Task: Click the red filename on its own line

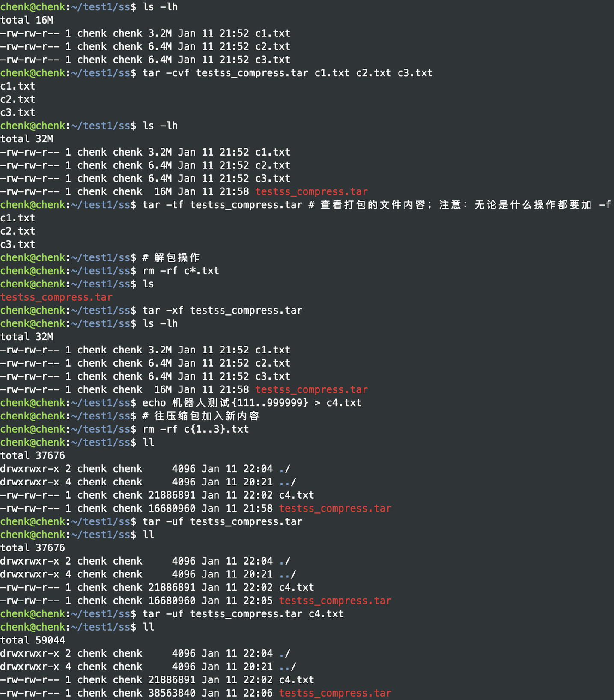Action: point(56,297)
